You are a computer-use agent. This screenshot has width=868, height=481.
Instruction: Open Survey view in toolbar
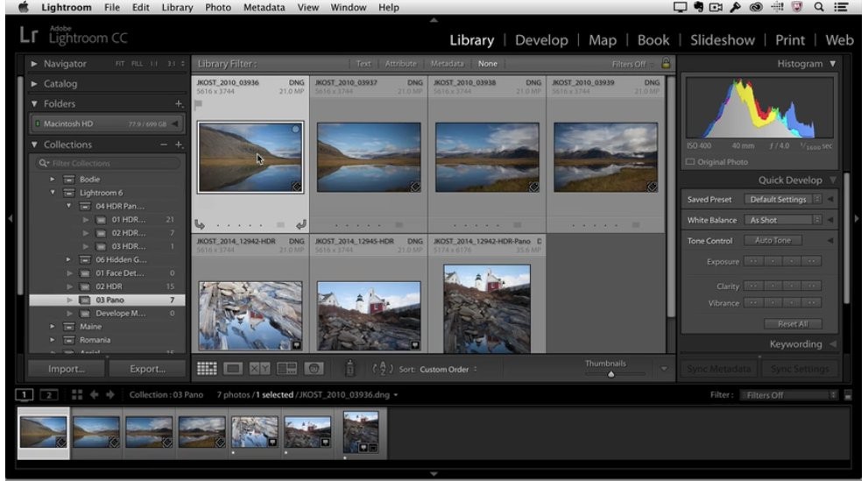tap(287, 369)
